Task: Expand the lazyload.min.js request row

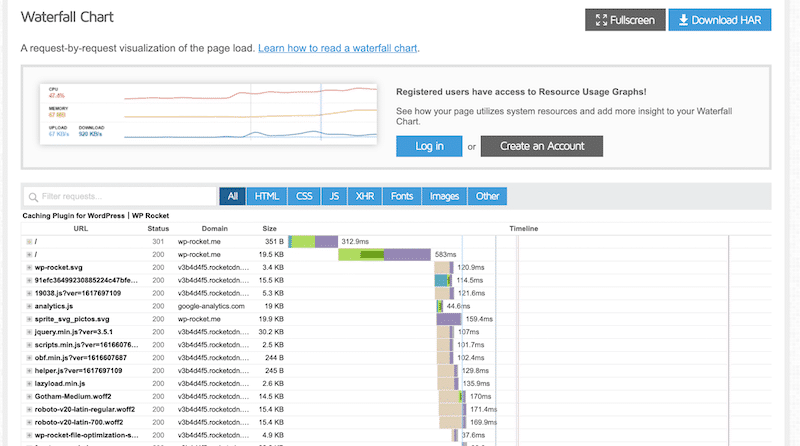Action: [x=29, y=384]
